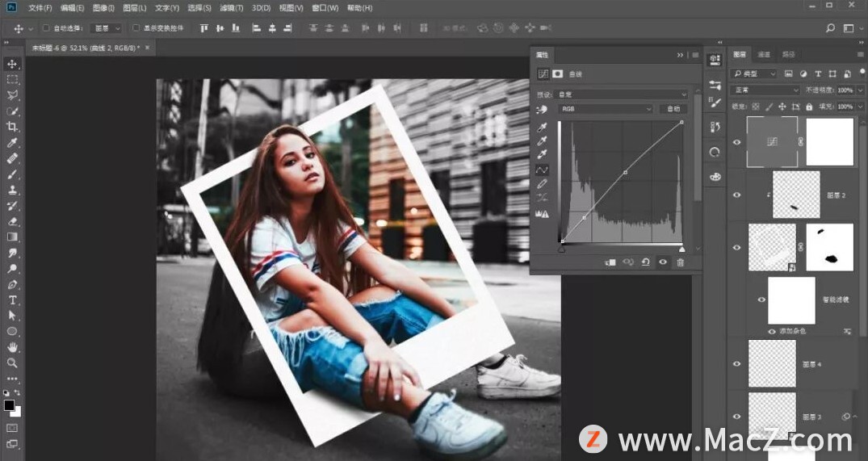
Task: Click the white point slider under curve
Action: (x=681, y=249)
